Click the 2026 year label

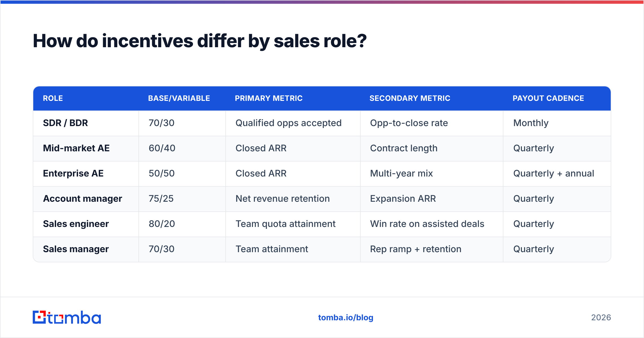pos(601,318)
